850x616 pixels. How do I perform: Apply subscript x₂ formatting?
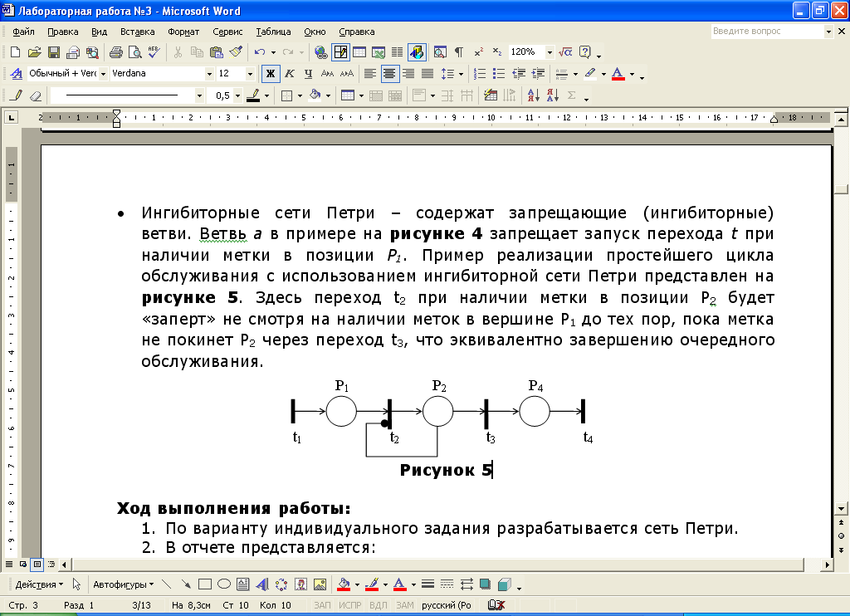497,52
